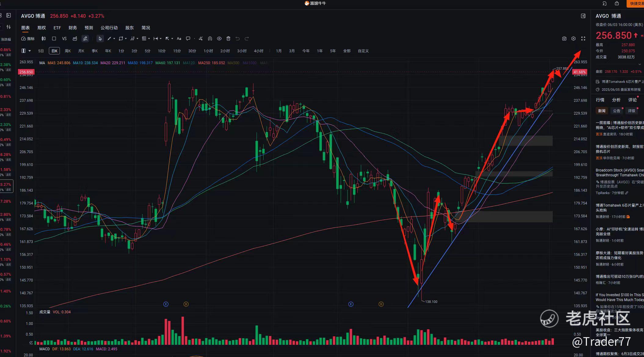
Task: Switch to the 5日 timeframe
Action: [41, 51]
